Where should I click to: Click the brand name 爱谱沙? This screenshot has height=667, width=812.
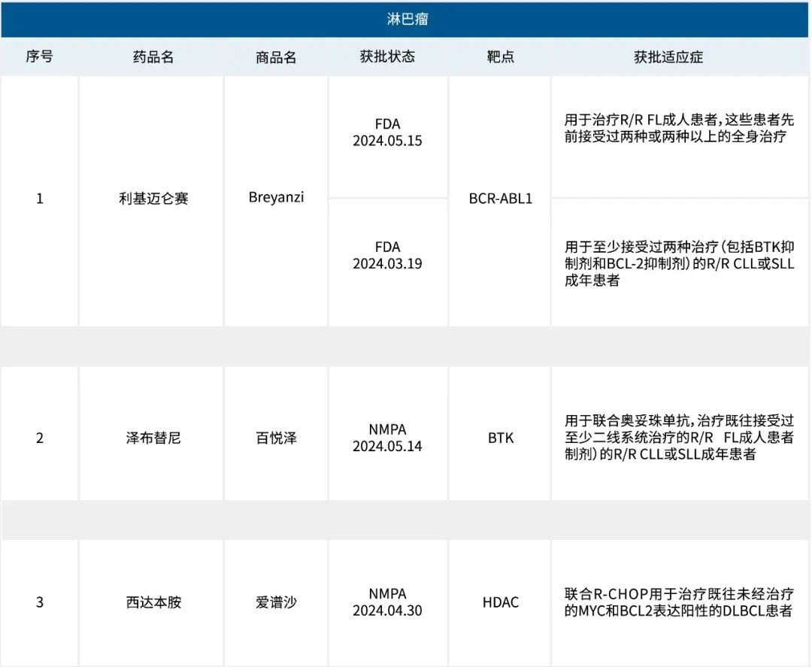tap(276, 602)
